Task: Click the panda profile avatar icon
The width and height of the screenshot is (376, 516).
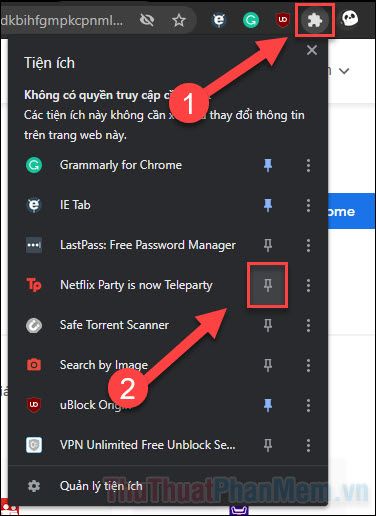Action: coord(349,18)
